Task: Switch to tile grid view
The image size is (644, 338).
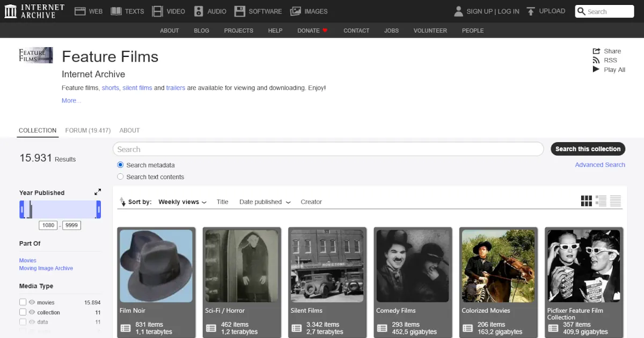Action: click(x=586, y=201)
